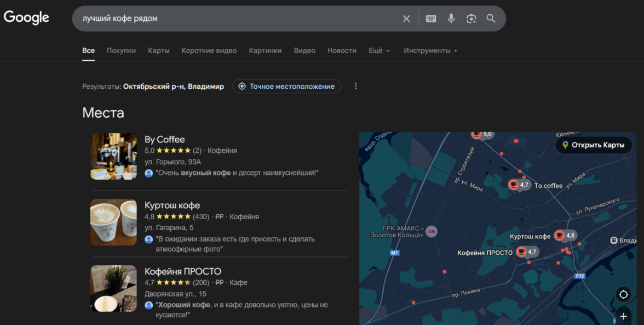Open the Новости tab
This screenshot has height=325, width=644.
[342, 50]
